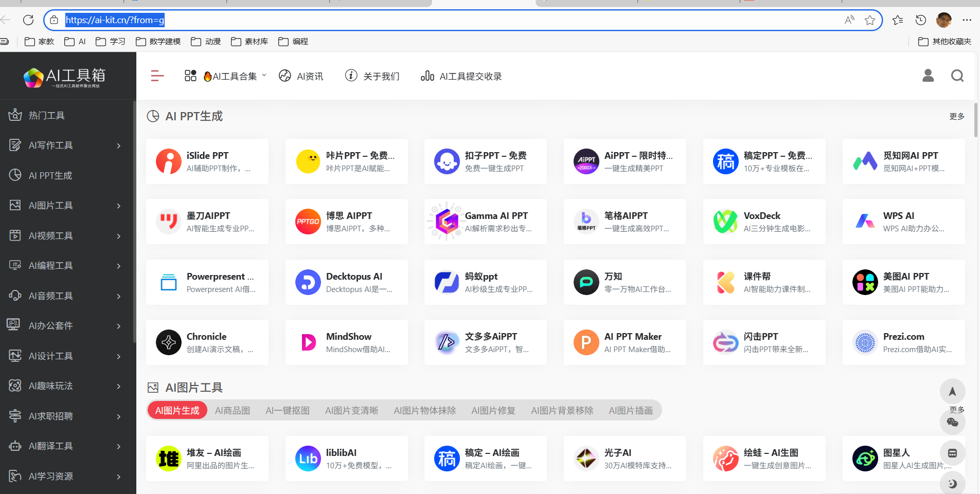This screenshot has width=980, height=494.
Task: Refresh the page with reload icon
Action: 28,20
